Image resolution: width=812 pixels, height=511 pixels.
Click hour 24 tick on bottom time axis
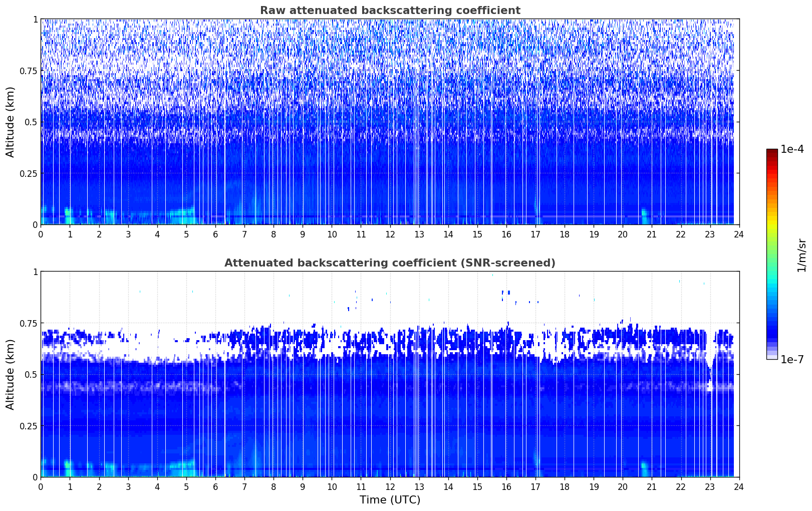[x=739, y=487]
